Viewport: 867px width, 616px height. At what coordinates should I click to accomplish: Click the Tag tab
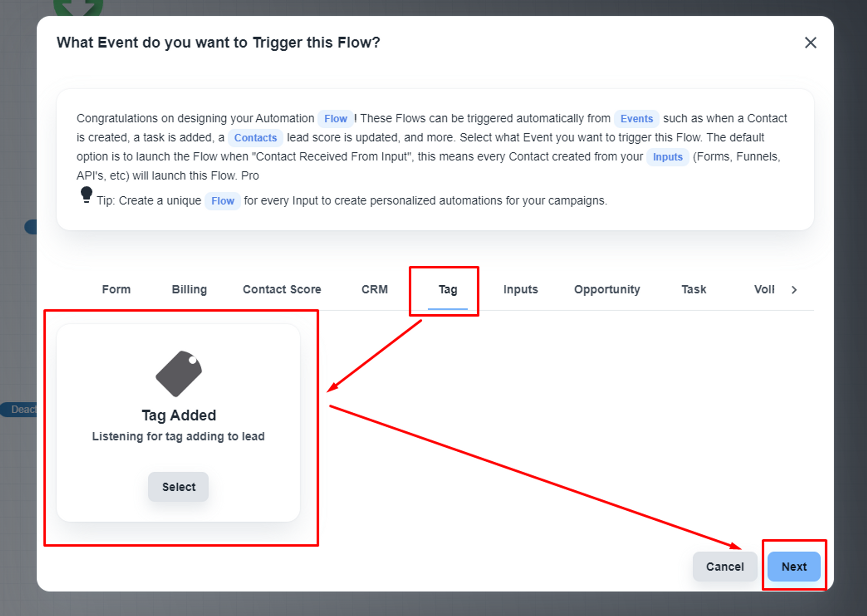tap(447, 289)
